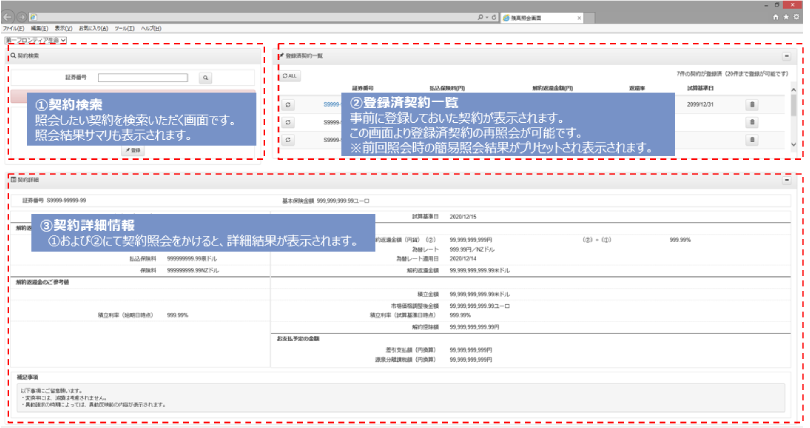Collapse the 登録済契約一覧 panel
The height and width of the screenshot is (428, 810).
pyautogui.click(x=787, y=58)
